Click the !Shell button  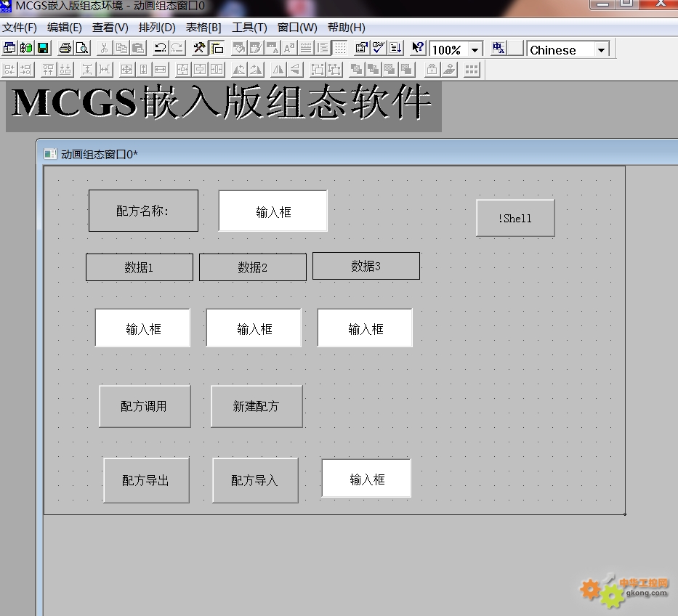click(x=515, y=218)
